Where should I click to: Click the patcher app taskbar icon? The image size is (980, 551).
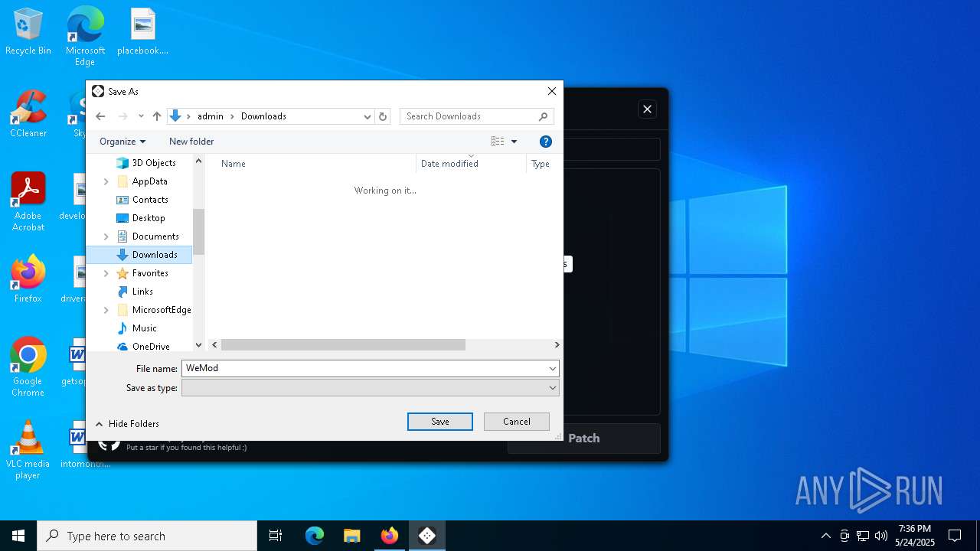click(427, 536)
